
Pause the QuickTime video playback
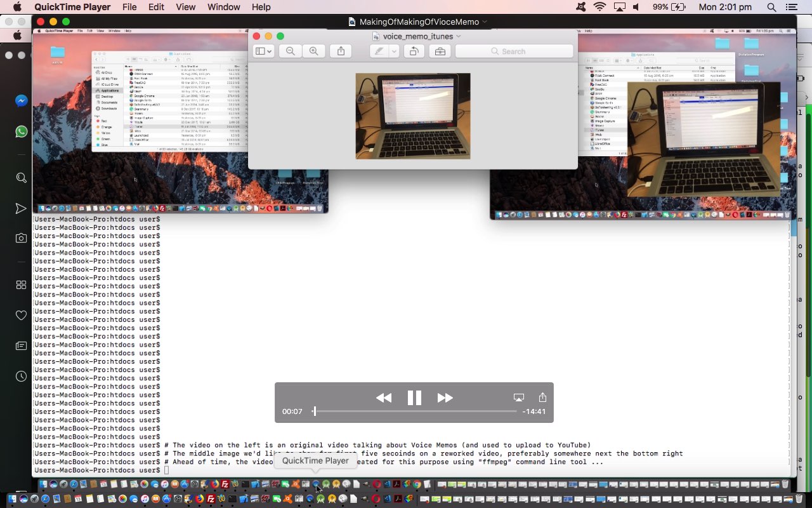pyautogui.click(x=414, y=398)
